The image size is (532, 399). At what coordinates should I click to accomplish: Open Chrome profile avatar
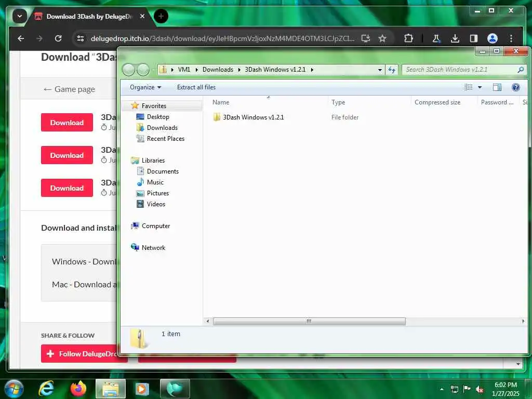click(493, 38)
